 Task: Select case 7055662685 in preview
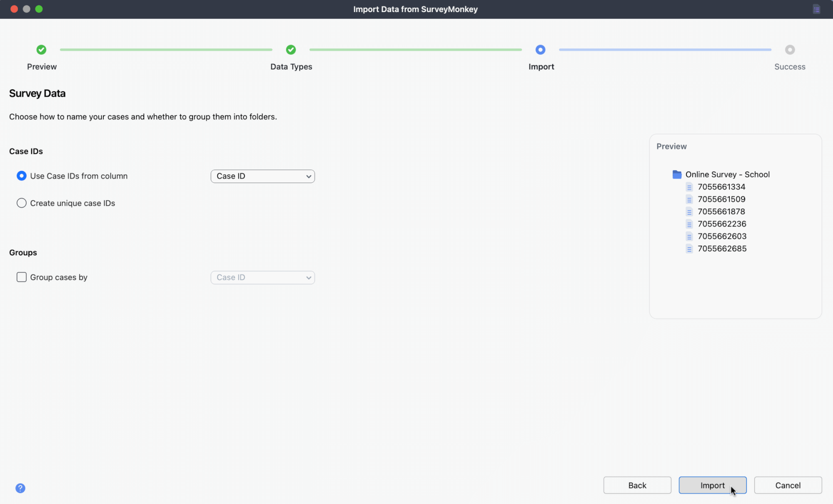(x=722, y=249)
